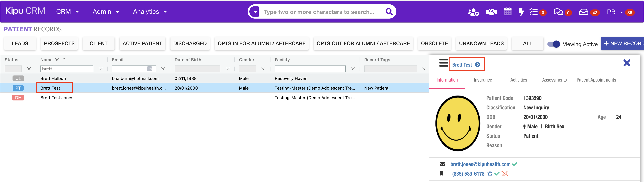The height and width of the screenshot is (182, 644).
Task: Expand the Analytics dropdown menu
Action: click(x=150, y=12)
